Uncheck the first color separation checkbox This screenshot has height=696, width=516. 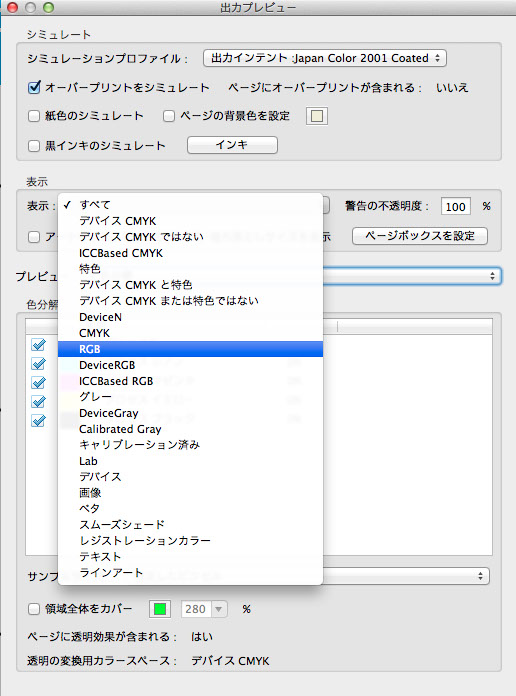click(39, 344)
